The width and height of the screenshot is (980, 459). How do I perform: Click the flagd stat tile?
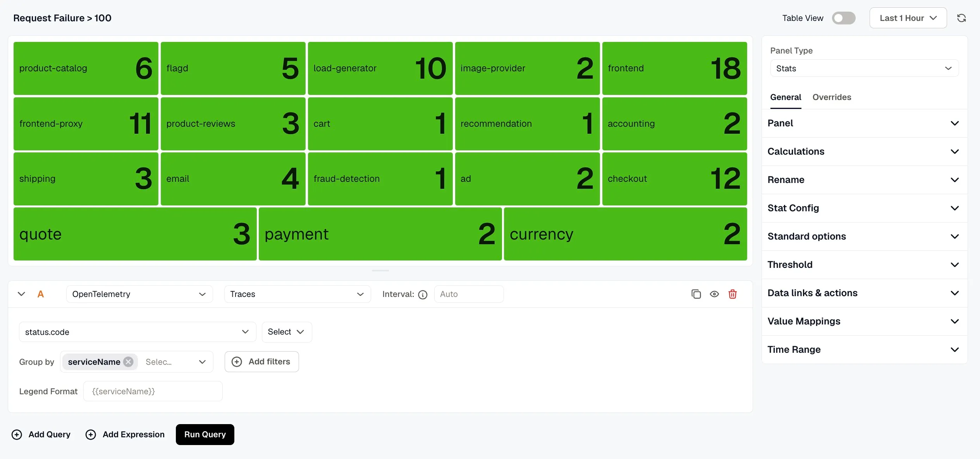pos(233,68)
